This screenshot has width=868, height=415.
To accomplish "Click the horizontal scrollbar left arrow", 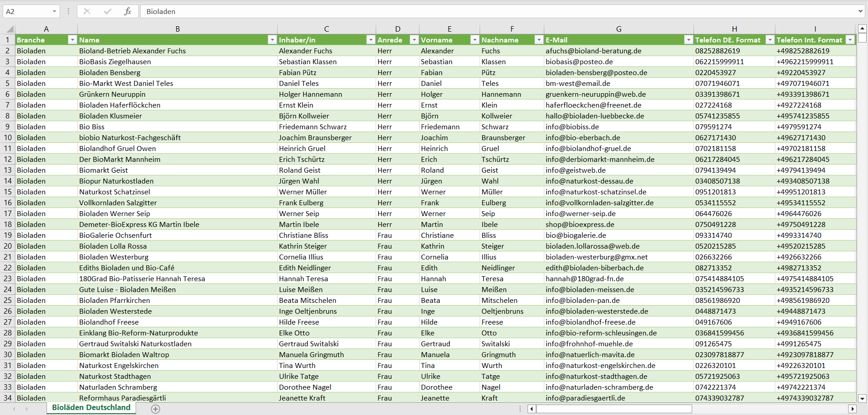I will tap(532, 409).
